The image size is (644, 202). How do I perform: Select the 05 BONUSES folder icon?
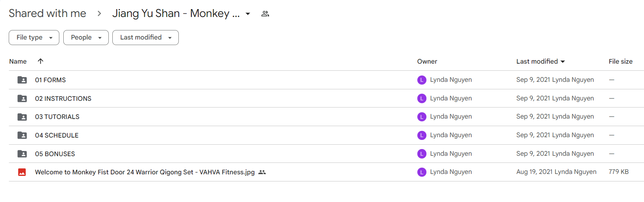pos(22,154)
